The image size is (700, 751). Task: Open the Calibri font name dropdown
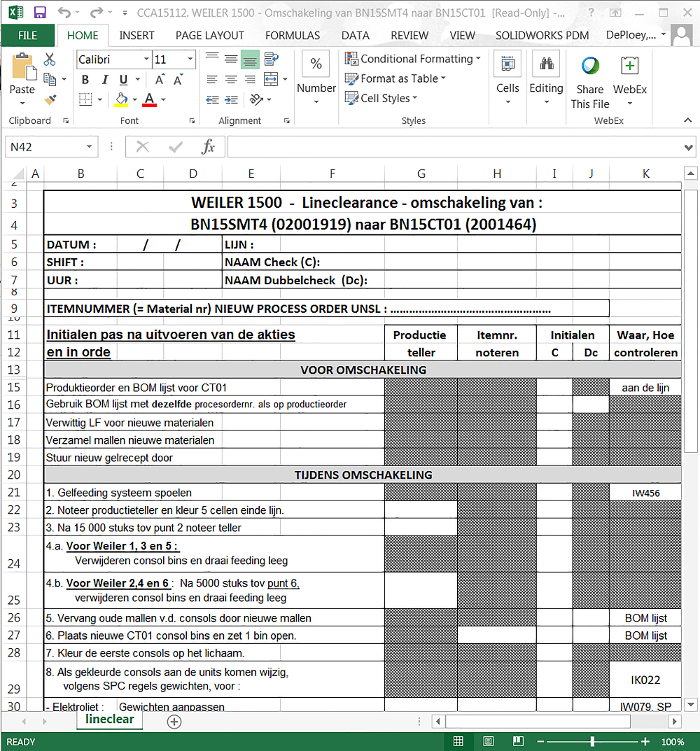tap(146, 59)
